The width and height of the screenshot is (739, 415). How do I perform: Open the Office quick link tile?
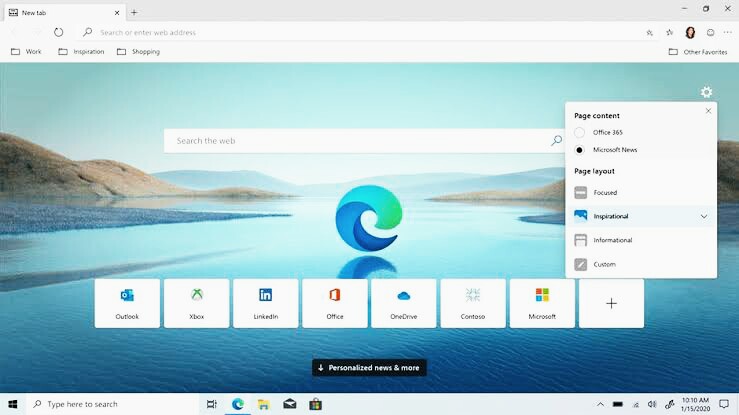pos(335,303)
